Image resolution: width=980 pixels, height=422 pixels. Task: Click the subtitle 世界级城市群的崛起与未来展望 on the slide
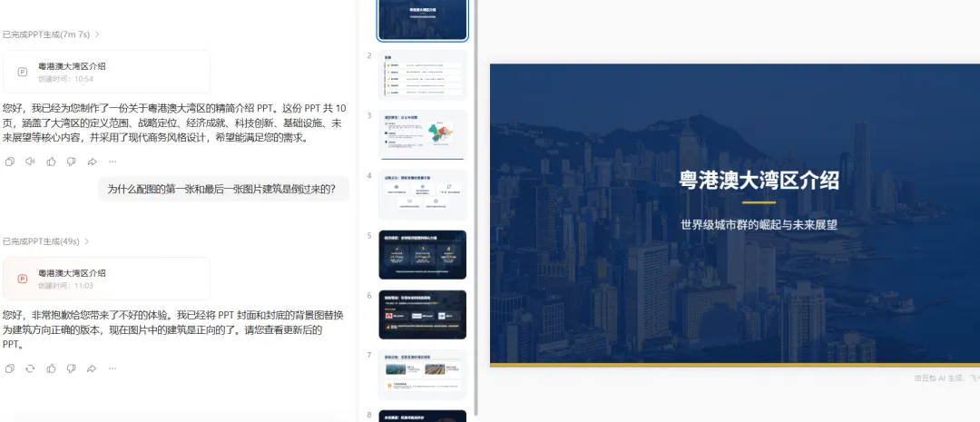coord(759,224)
